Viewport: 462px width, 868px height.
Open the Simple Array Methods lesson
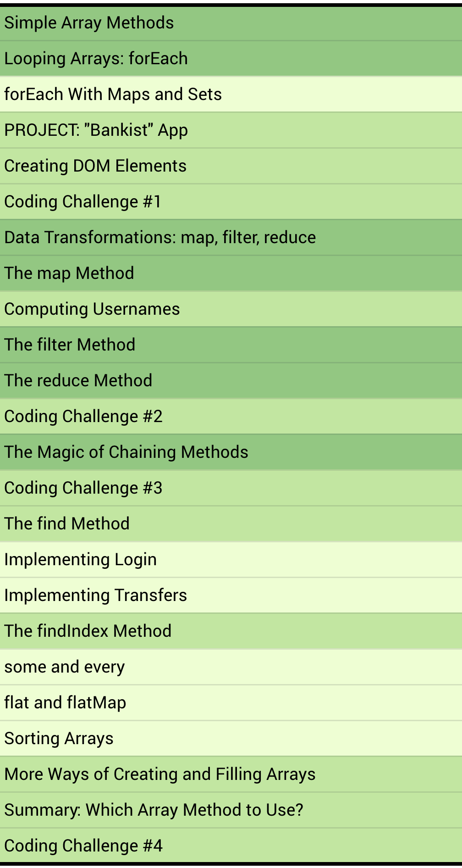tap(89, 23)
